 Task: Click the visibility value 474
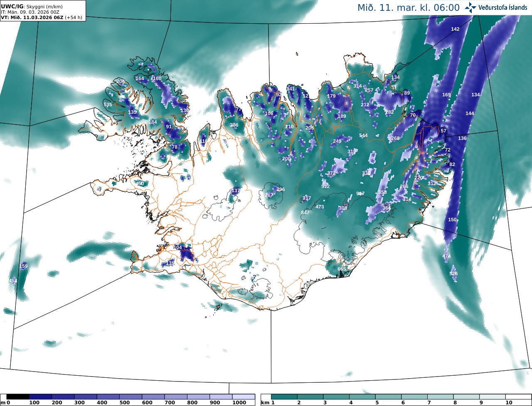click(446, 256)
